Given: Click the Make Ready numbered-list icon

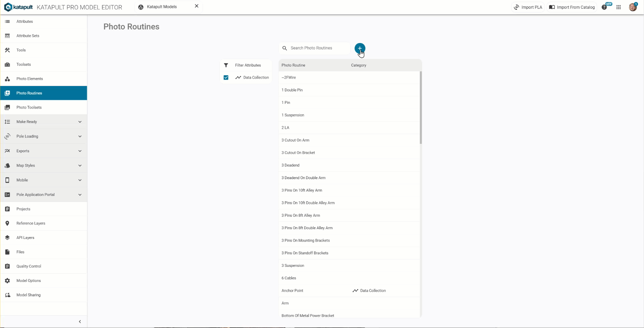Looking at the screenshot, I should tap(7, 122).
